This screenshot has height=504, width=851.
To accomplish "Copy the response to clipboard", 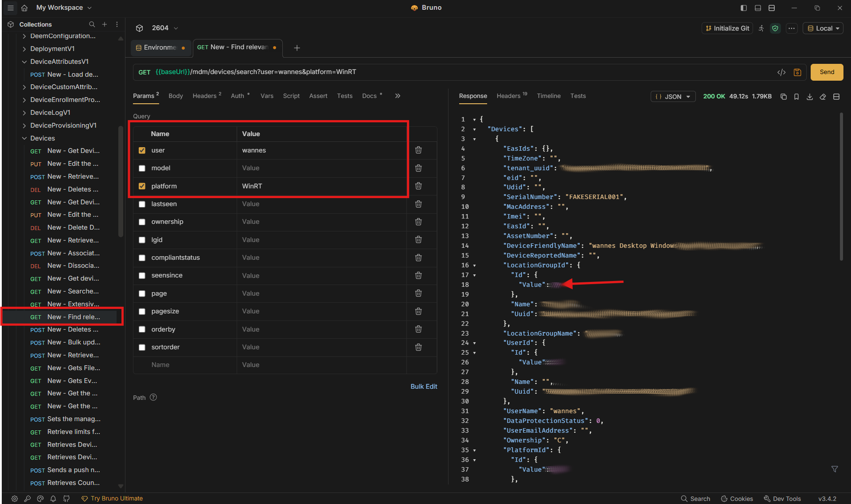I will pos(784,97).
